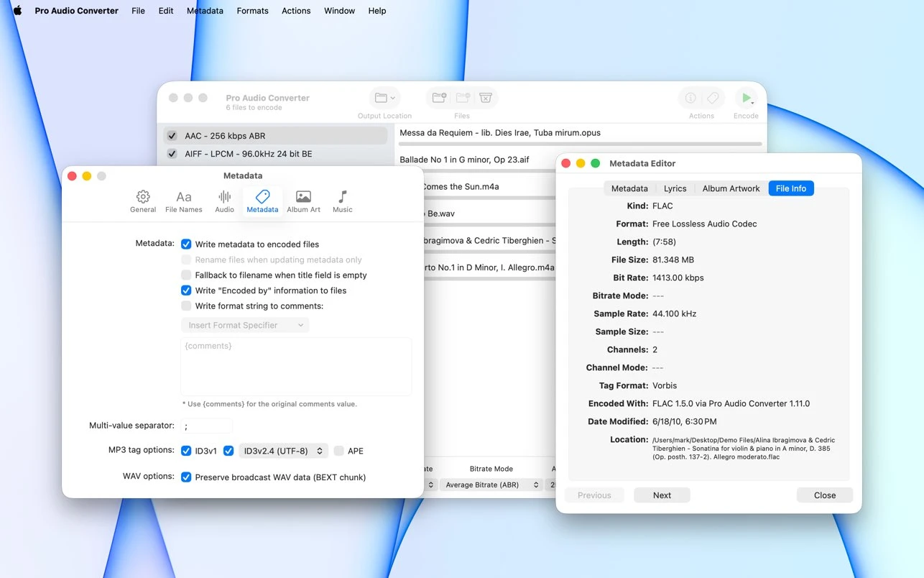The height and width of the screenshot is (578, 924).
Task: Click the green Encode play button
Action: coord(746,98)
